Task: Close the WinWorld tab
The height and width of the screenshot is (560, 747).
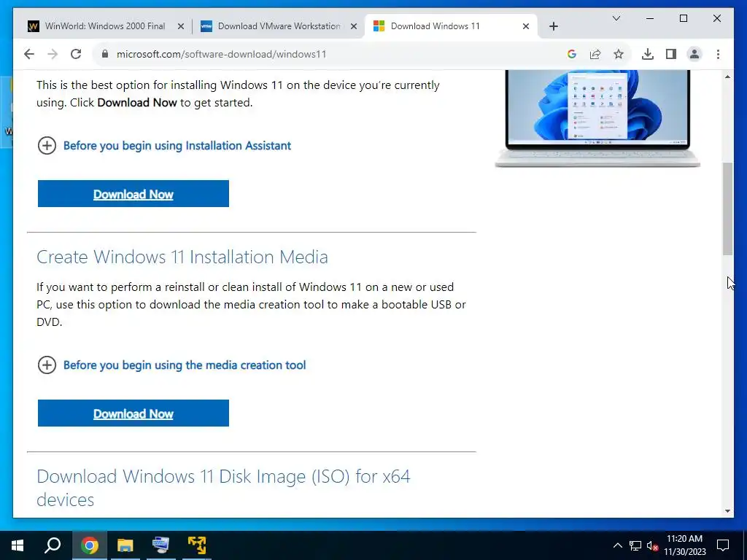Action: [x=181, y=27]
